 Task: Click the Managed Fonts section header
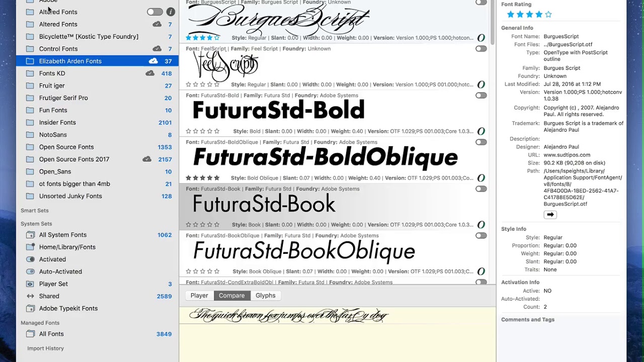pos(40,323)
